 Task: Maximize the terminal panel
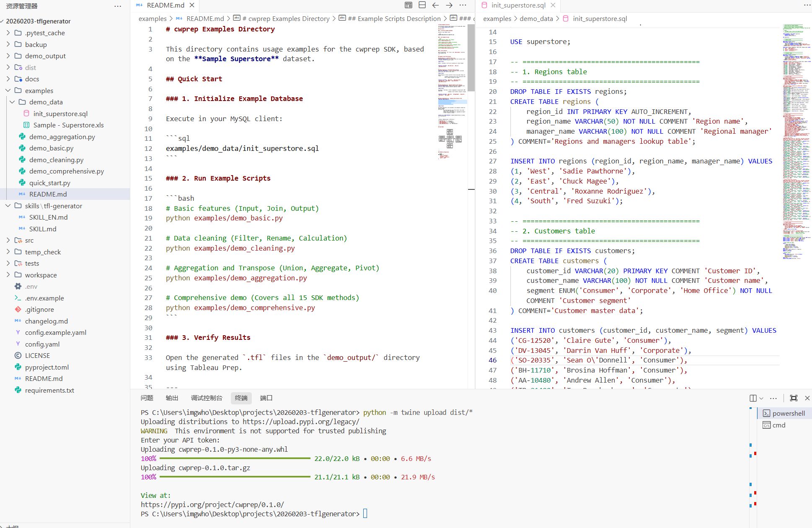point(793,398)
